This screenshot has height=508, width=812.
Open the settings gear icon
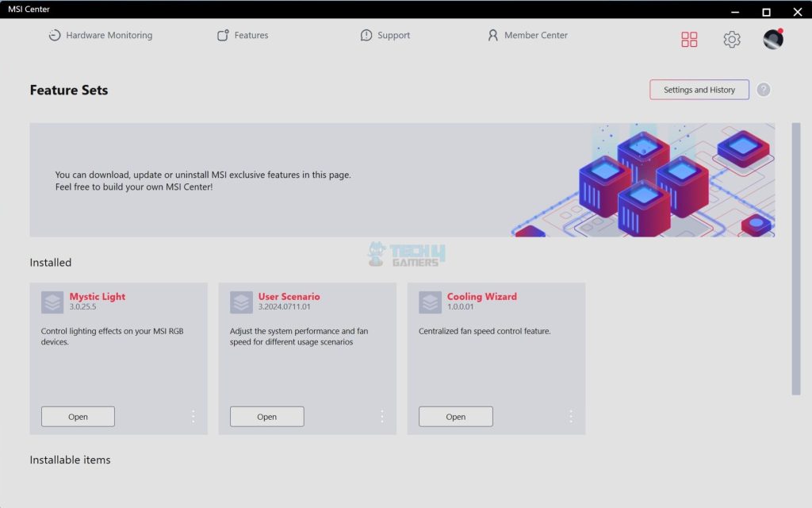click(731, 40)
